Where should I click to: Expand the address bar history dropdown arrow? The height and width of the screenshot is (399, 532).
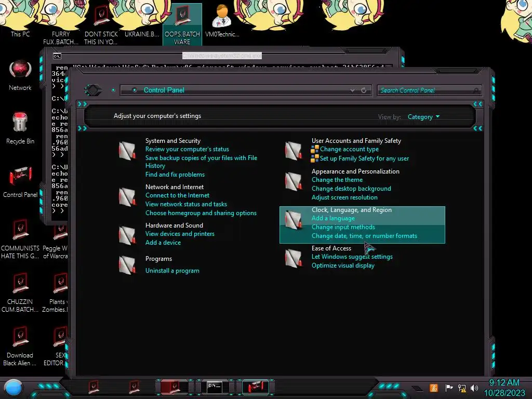(353, 90)
